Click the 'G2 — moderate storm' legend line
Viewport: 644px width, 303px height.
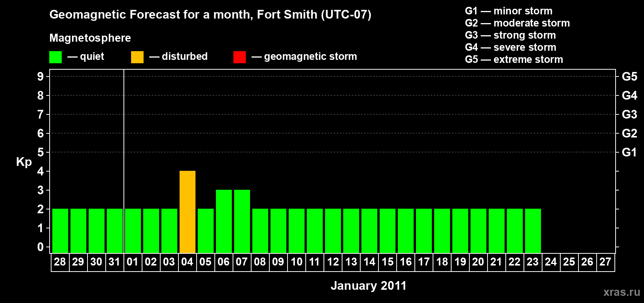517,23
